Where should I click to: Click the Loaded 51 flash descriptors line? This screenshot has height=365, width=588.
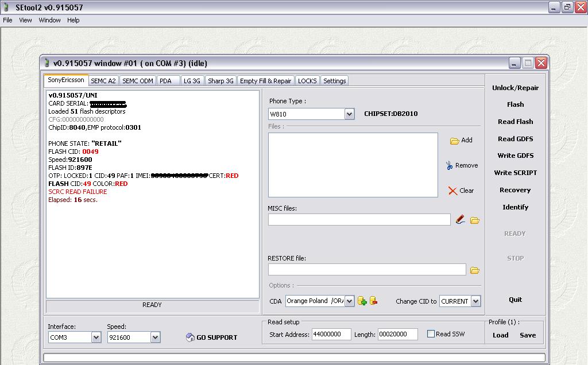tap(87, 112)
